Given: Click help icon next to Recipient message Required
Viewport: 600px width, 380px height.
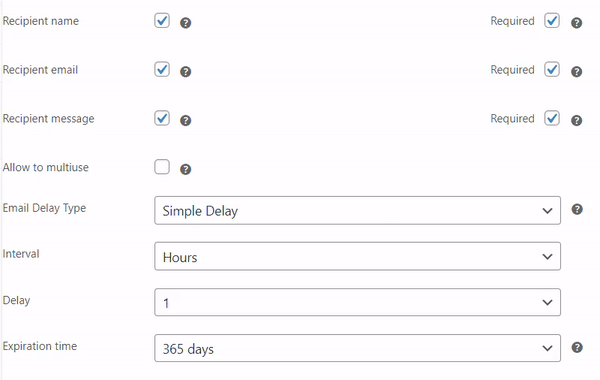Looking at the screenshot, I should (x=577, y=121).
